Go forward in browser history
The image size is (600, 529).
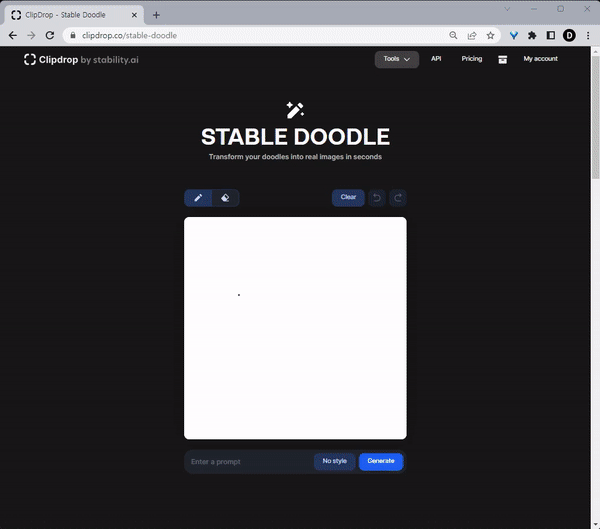click(x=31, y=36)
